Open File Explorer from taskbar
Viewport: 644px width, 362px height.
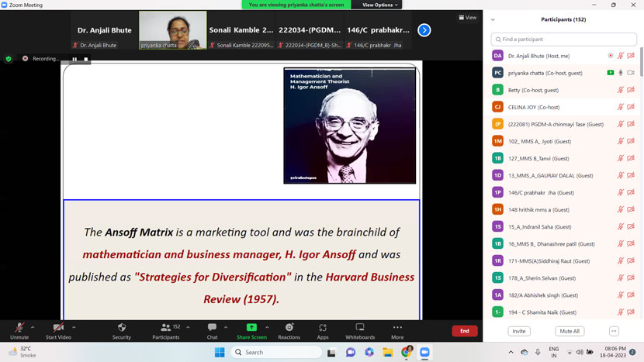388,352
